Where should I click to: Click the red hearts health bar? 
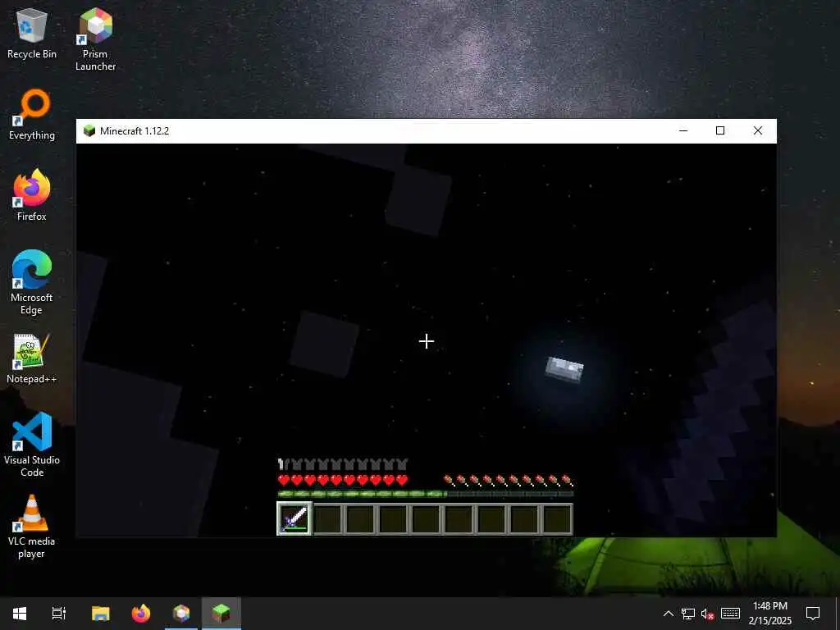pyautogui.click(x=343, y=480)
